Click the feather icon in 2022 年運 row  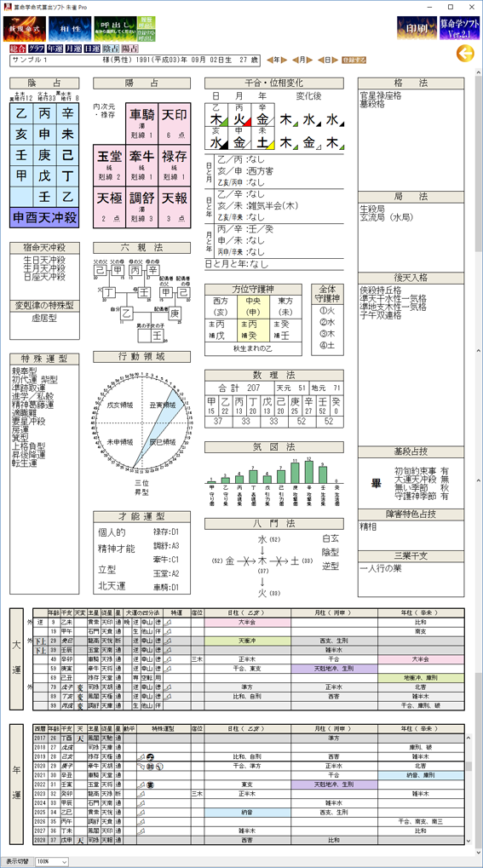pos(141,785)
